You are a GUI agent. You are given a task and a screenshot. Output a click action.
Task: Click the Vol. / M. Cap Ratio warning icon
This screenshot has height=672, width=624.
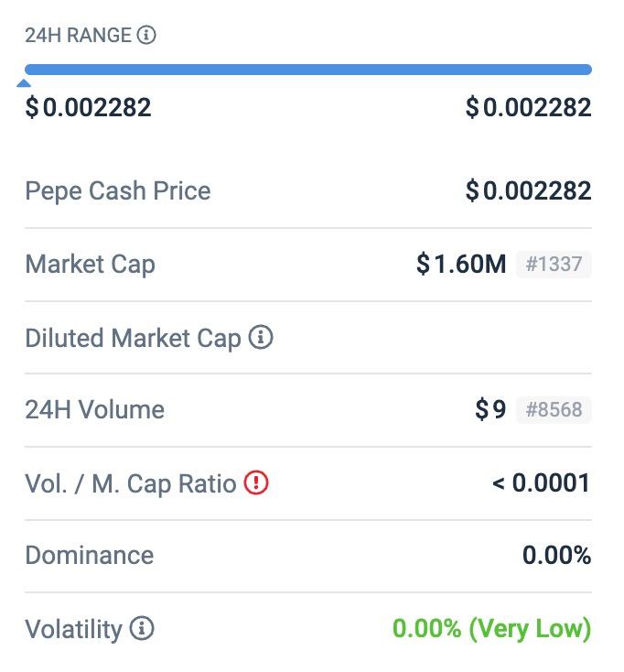[256, 482]
